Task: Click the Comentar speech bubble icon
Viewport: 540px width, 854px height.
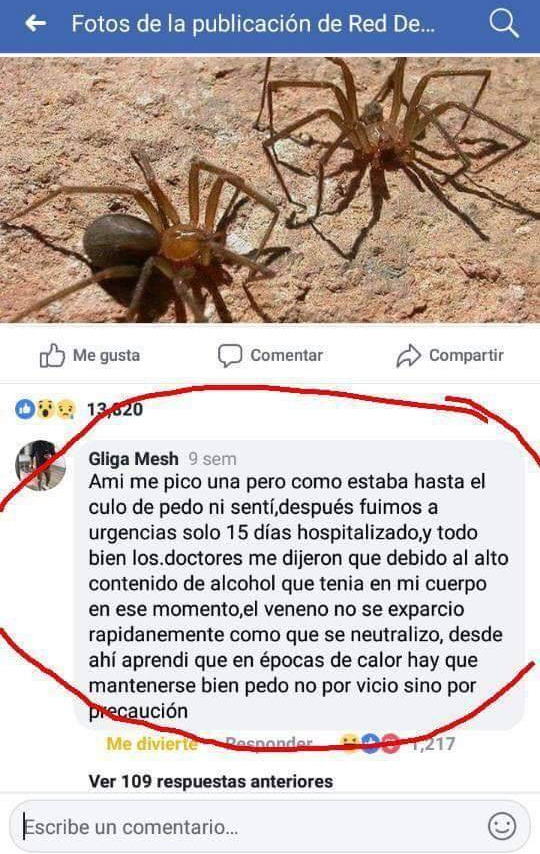Action: [230, 356]
